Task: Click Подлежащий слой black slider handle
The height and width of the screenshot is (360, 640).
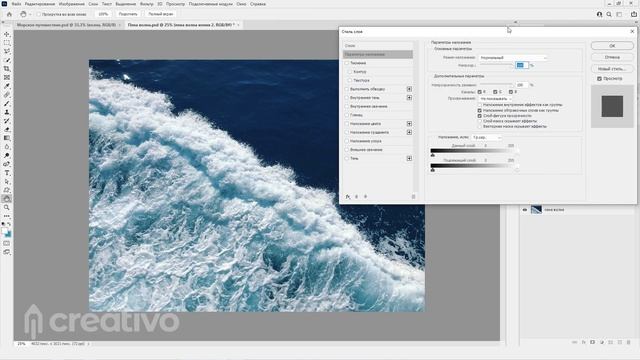Action: tap(433, 170)
